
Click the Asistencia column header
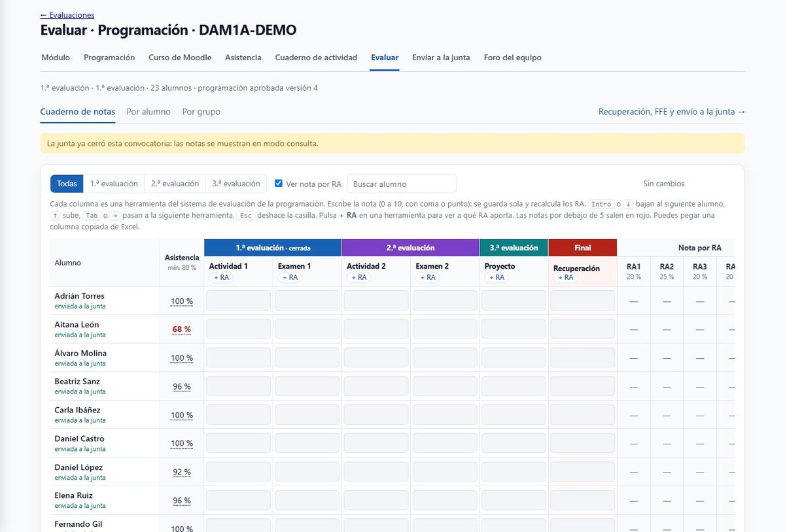pyautogui.click(x=182, y=262)
